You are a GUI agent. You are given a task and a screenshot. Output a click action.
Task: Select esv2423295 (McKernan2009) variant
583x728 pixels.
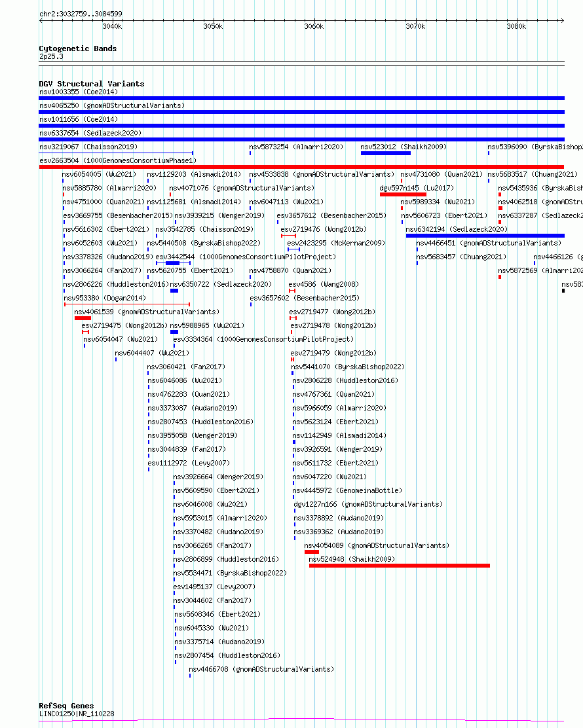pos(336,244)
